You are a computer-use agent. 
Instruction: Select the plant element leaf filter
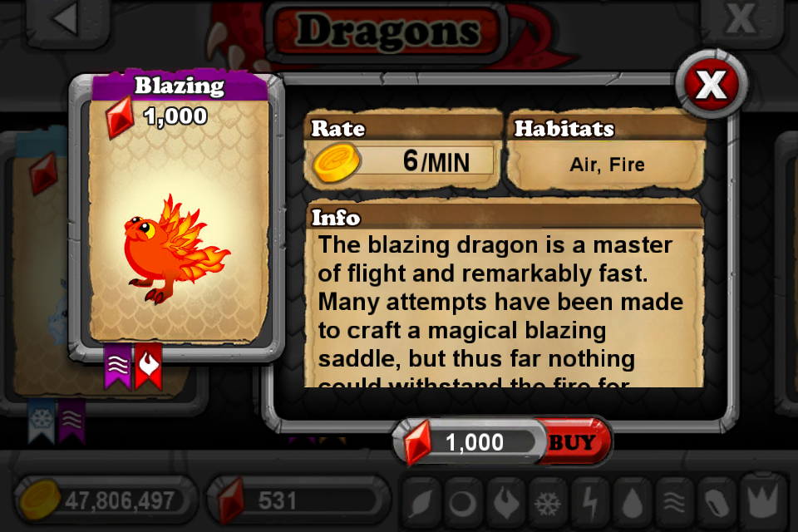click(x=421, y=501)
